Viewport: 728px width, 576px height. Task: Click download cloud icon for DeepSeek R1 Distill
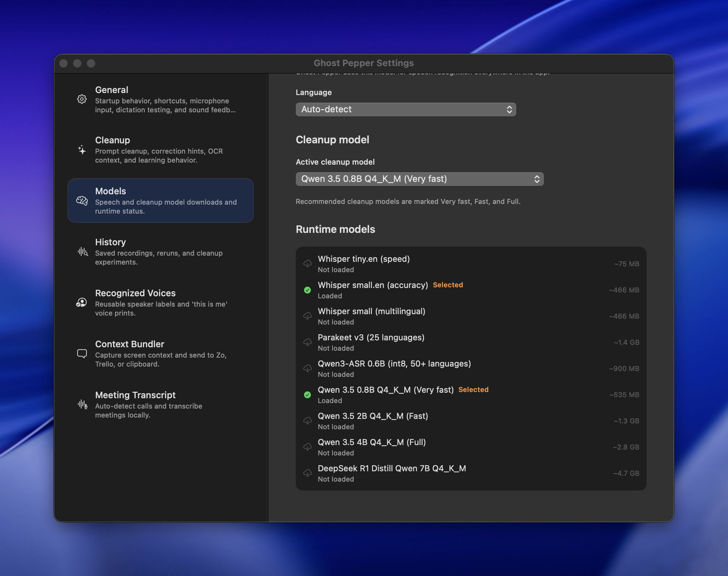tap(307, 473)
